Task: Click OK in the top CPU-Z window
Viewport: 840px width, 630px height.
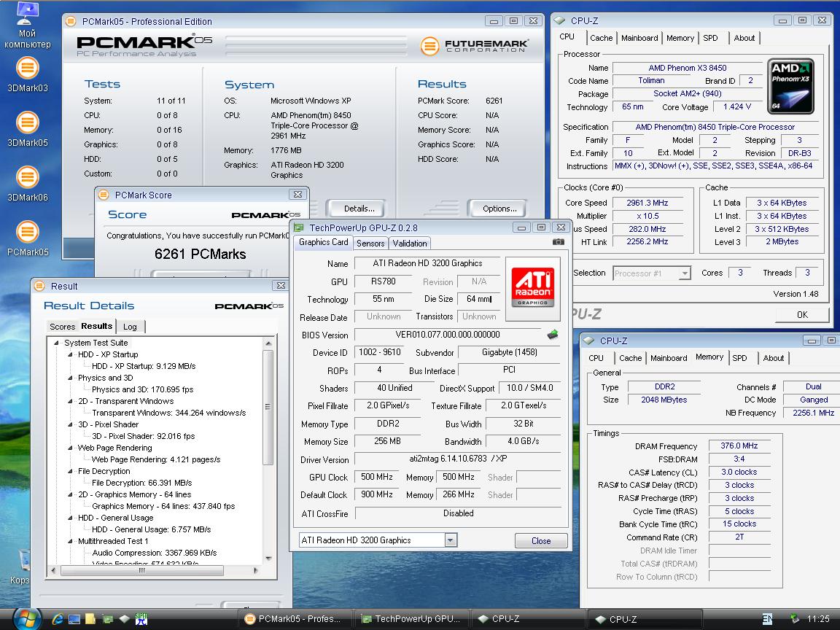Action: click(x=802, y=314)
